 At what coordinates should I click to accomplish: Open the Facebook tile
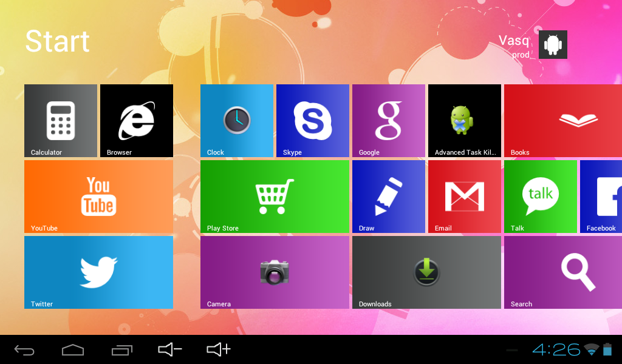coord(601,197)
